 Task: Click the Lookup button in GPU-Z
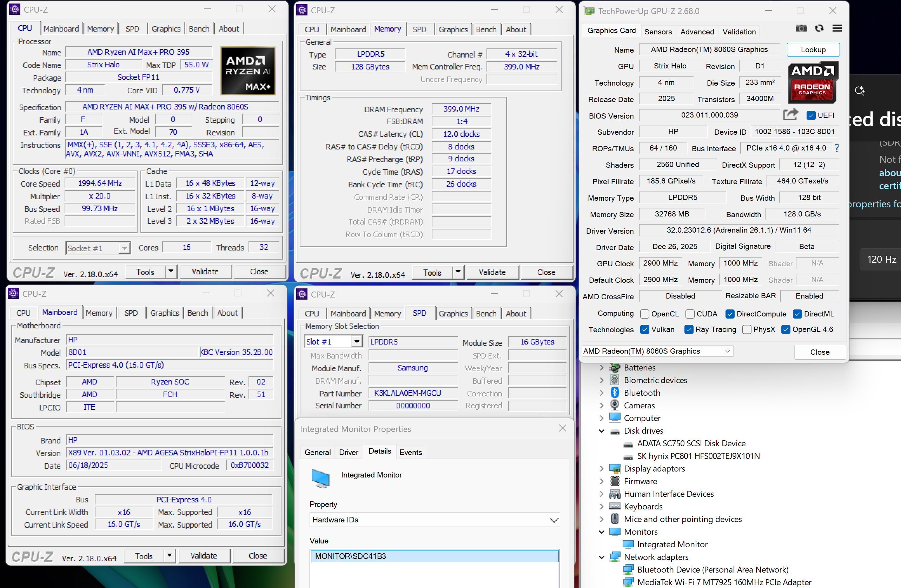813,50
